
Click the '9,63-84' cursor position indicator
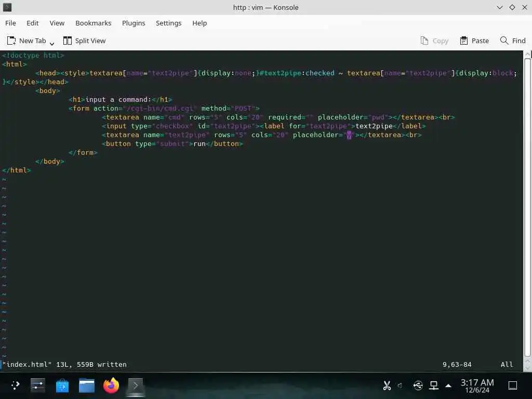457,364
